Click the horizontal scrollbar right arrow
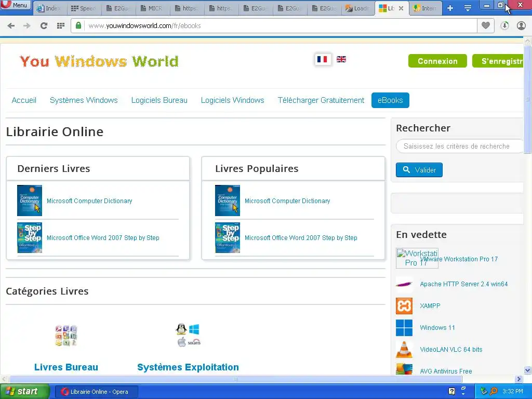This screenshot has width=532, height=399. coord(518,379)
